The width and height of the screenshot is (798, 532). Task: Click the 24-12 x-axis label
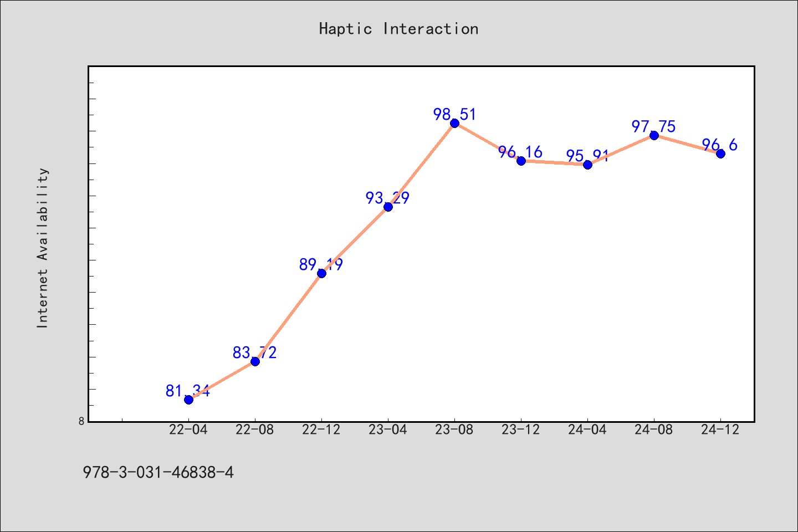[720, 430]
